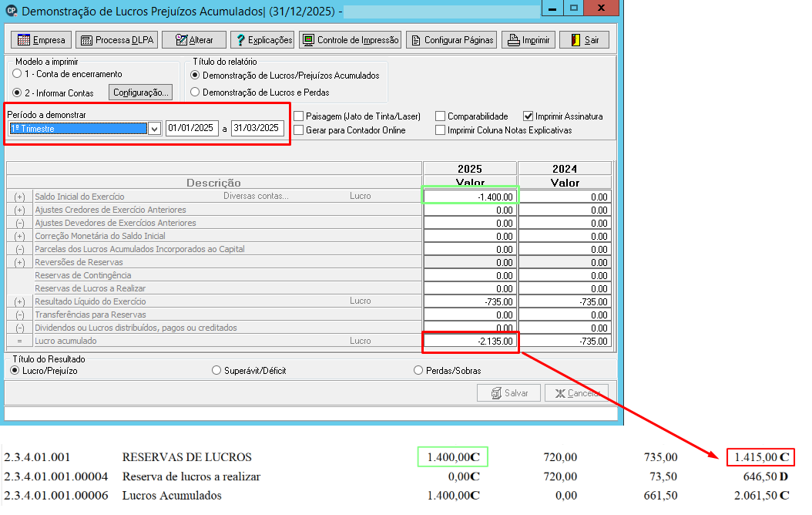Choose title Demonstração de Lucros e Perdas
812x515 pixels.
(195, 93)
